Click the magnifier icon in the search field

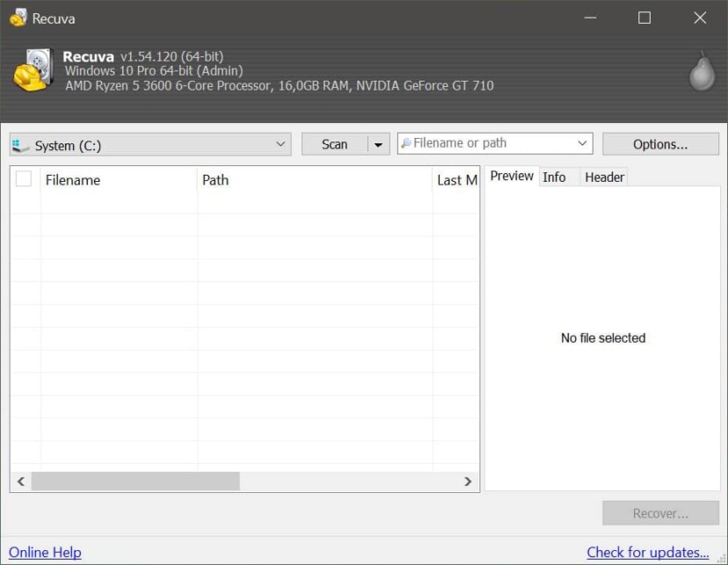[x=405, y=142]
